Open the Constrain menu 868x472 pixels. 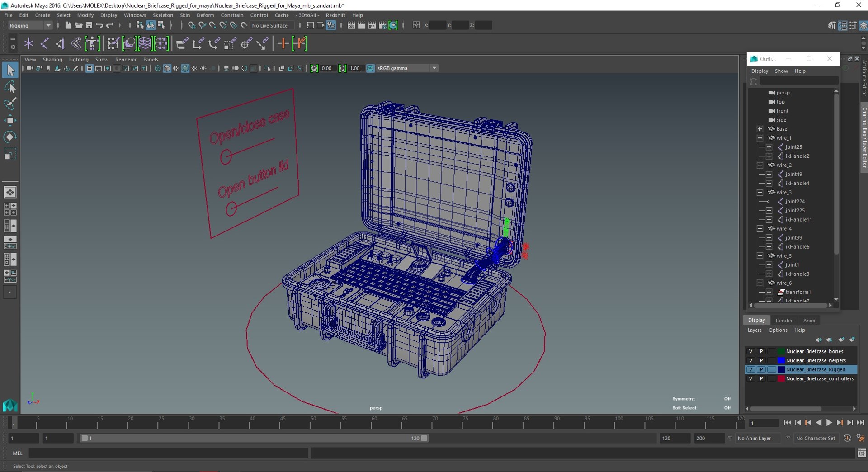point(232,15)
